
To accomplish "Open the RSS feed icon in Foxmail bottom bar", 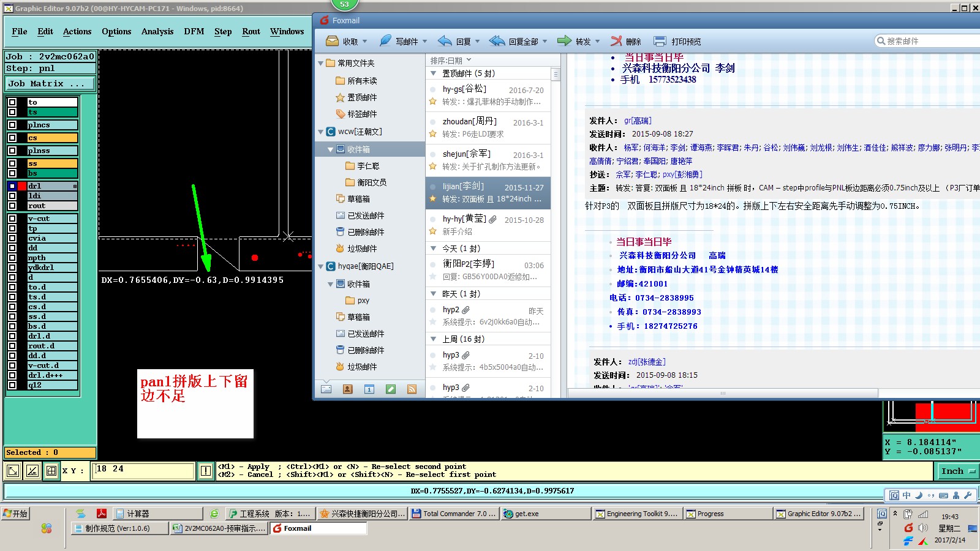I will point(412,389).
